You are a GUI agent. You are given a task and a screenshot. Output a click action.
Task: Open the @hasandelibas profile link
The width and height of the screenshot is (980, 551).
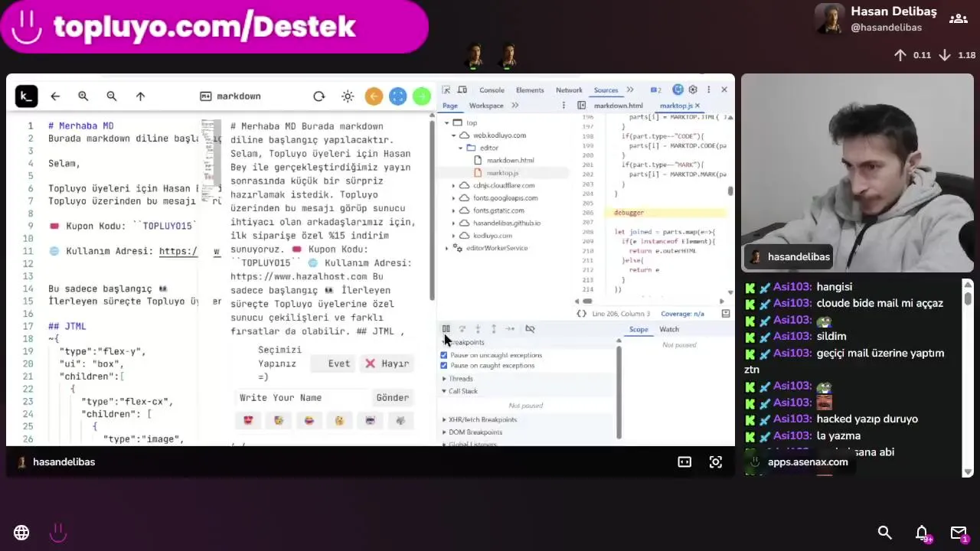tap(886, 28)
